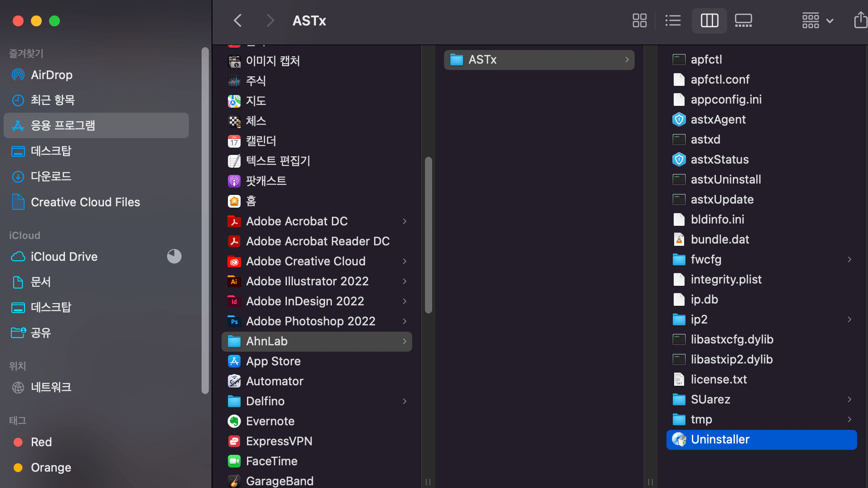Viewport: 868px width, 488px height.
Task: Select the App Store app
Action: point(317,361)
